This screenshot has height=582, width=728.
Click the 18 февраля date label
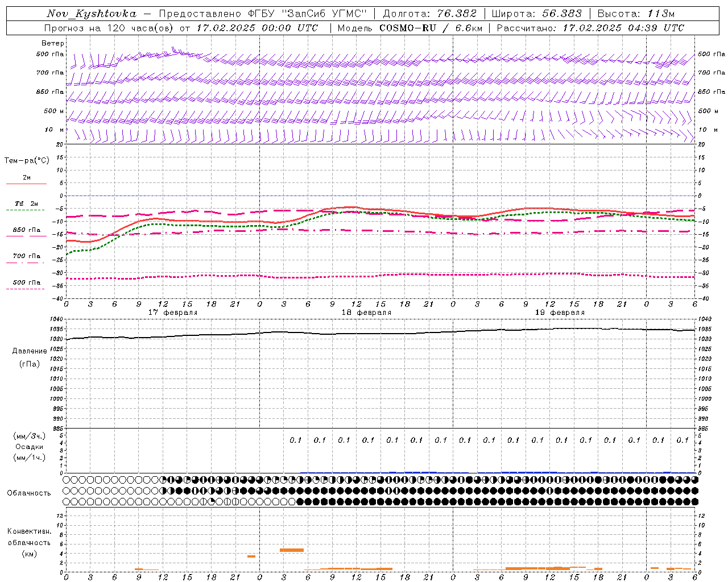(366, 313)
